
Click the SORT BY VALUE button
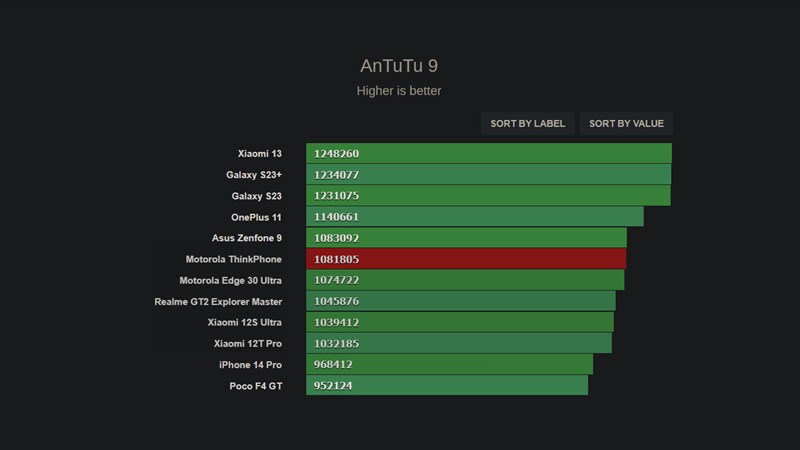click(x=626, y=123)
